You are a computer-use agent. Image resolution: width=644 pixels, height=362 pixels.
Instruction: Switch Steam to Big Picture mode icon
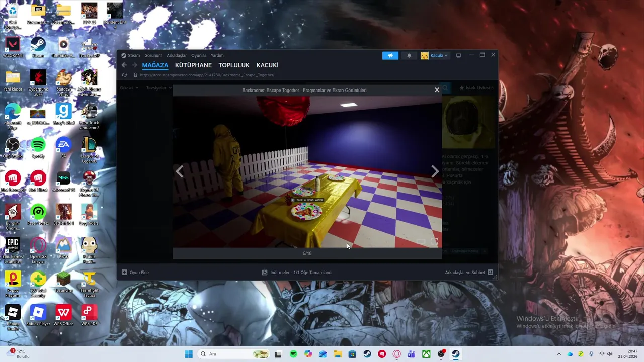tap(458, 56)
